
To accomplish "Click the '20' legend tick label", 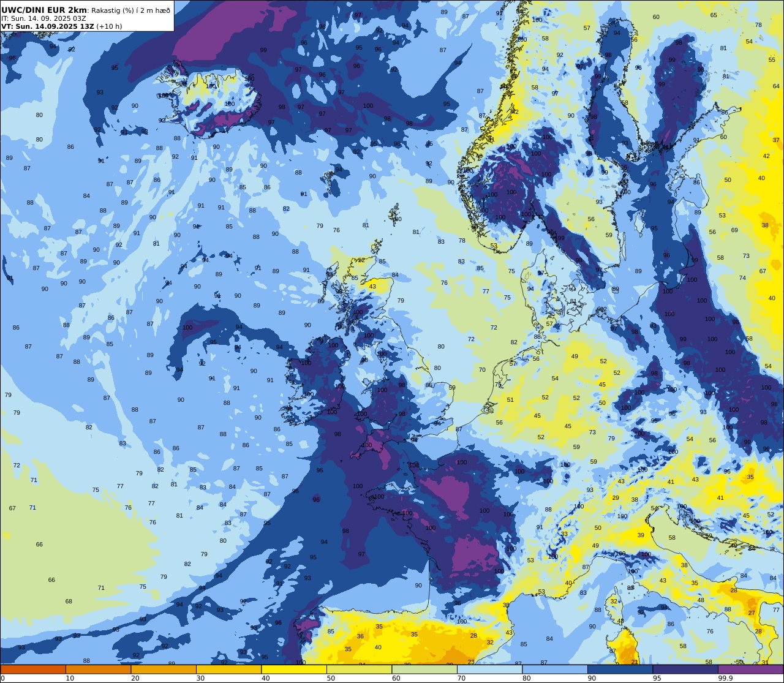I will coord(135,678).
